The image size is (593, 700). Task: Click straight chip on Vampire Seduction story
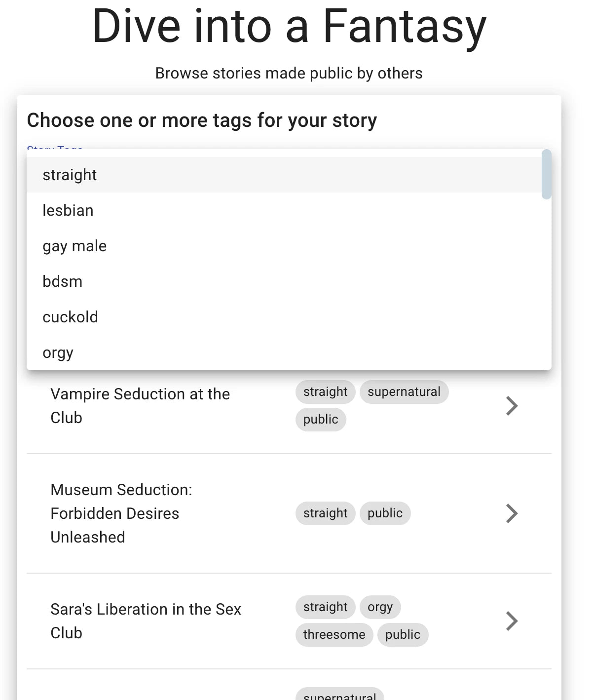[x=325, y=392]
